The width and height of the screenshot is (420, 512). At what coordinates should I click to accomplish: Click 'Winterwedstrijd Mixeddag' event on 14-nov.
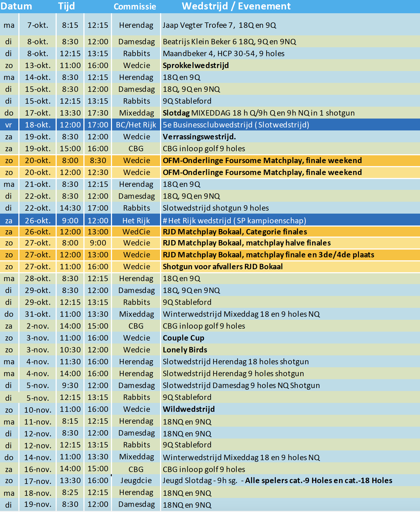tap(241, 457)
